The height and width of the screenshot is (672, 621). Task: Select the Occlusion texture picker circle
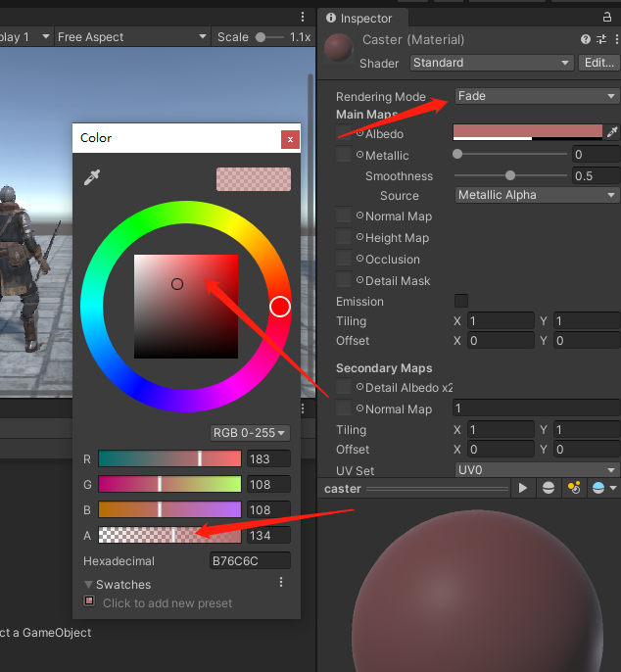360,259
